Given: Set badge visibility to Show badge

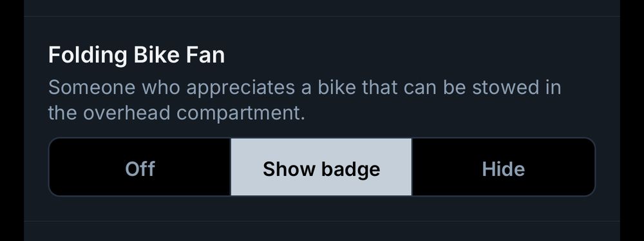Looking at the screenshot, I should pyautogui.click(x=321, y=167).
